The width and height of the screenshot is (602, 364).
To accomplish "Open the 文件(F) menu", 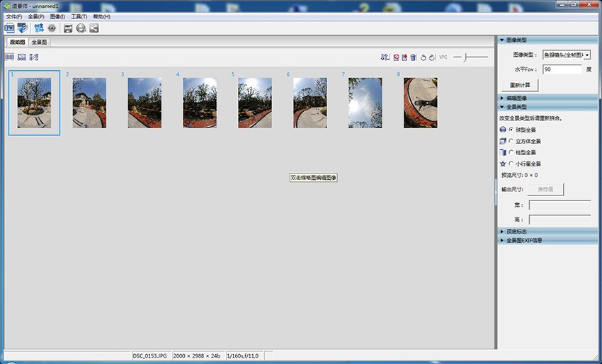I will (x=15, y=16).
